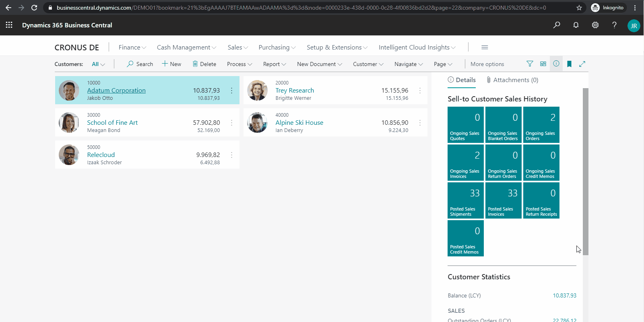Open the Ongoing Sales Invoices tile

466,163
